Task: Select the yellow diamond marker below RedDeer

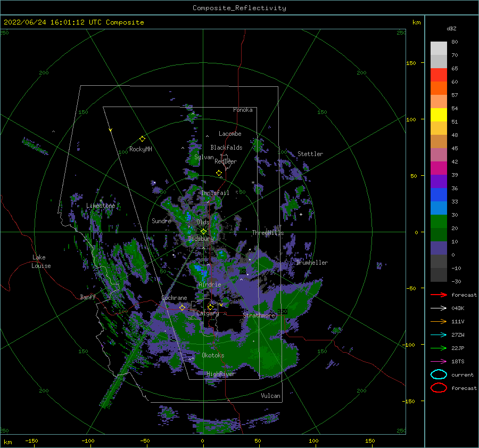Action: point(219,173)
